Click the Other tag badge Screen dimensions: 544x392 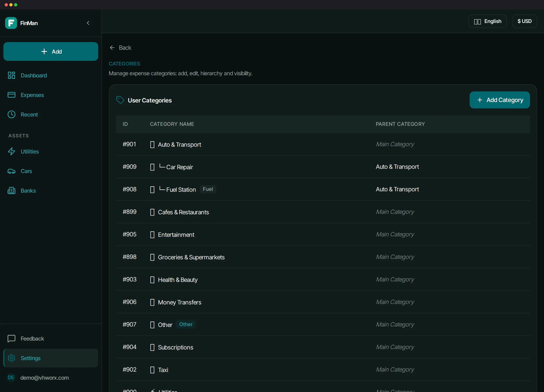click(186, 324)
